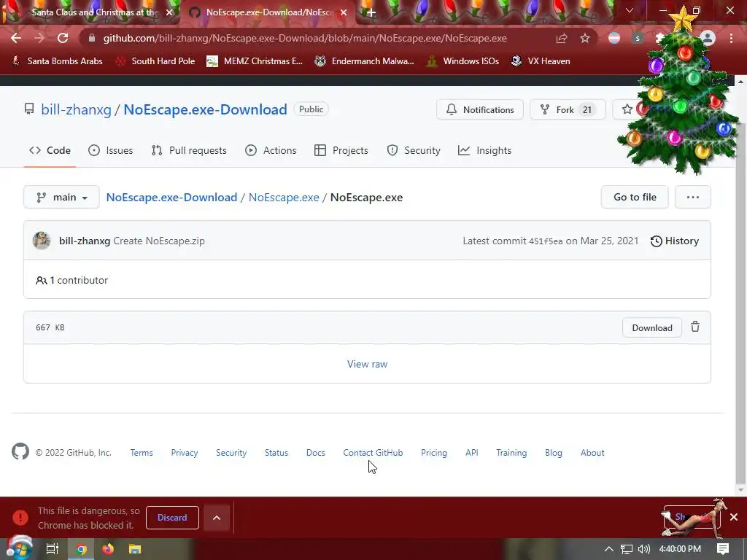The width and height of the screenshot is (747, 560).
Task: Close the Santa Claus and Christmas tab
Action: (x=169, y=12)
